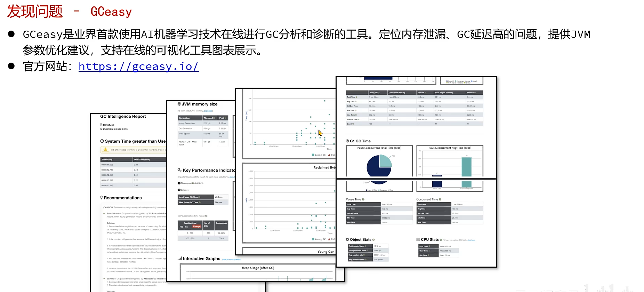
Task: Click 'Pause, concurrent Avg Time (secs)' chart title
Action: (x=450, y=148)
